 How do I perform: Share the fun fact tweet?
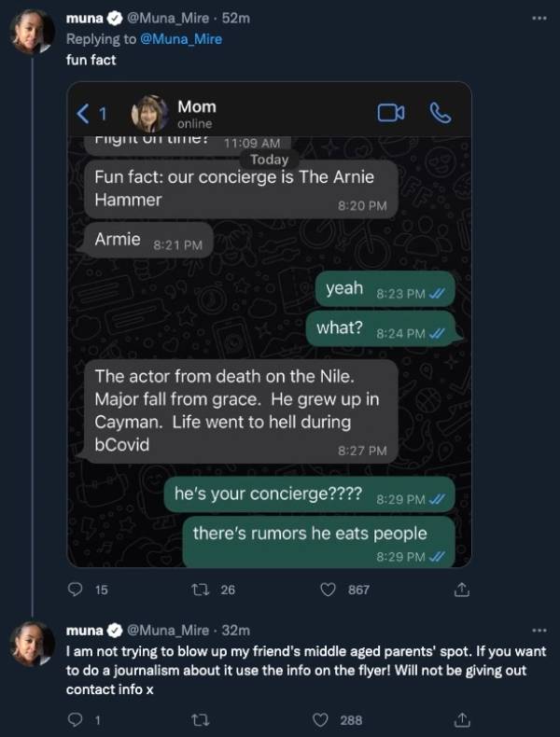pos(461,589)
